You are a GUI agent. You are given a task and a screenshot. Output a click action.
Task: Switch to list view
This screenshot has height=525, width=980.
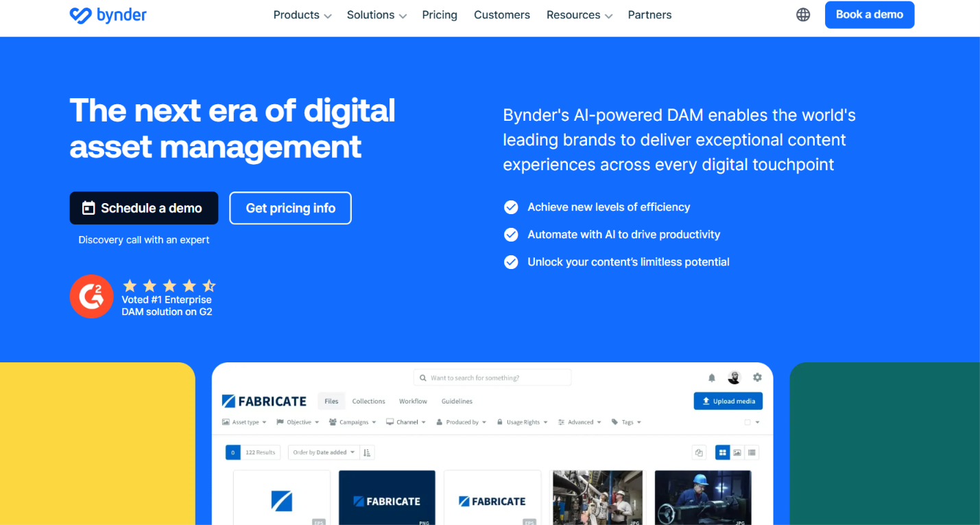(x=752, y=452)
